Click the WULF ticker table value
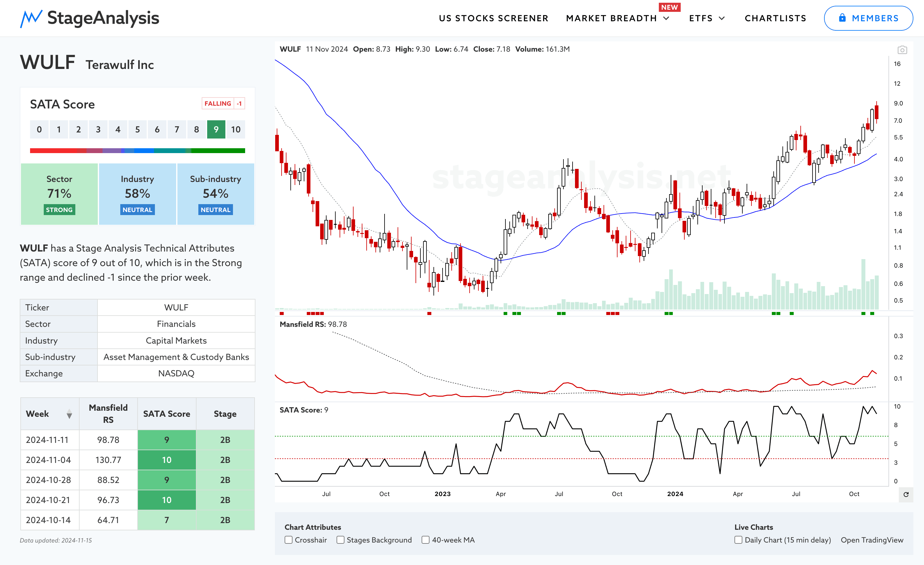Screen dimensions: 924x565 pos(176,307)
